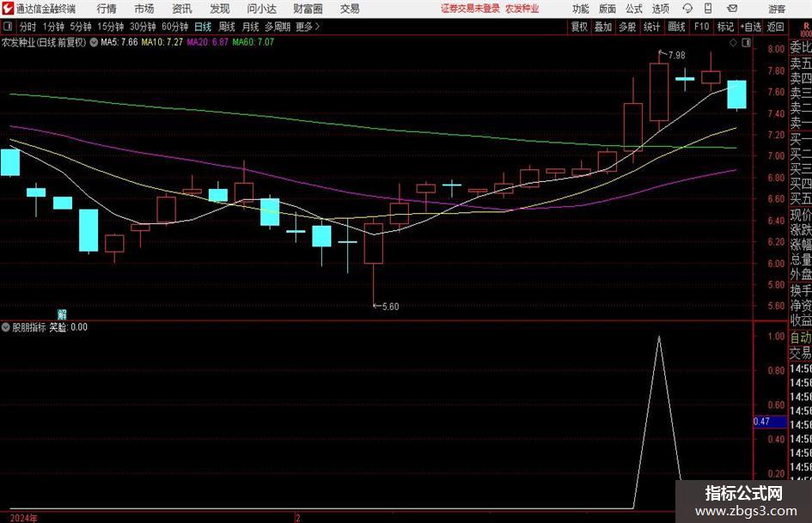Open the 发现 menu
812x523 pixels.
[220, 9]
